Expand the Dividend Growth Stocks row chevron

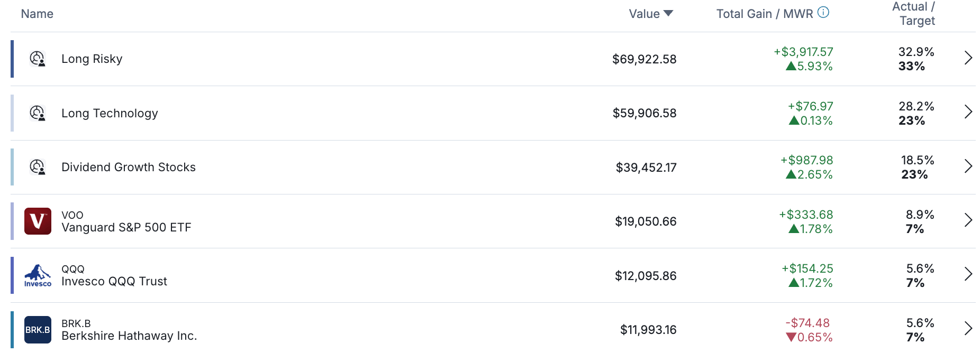click(x=968, y=166)
